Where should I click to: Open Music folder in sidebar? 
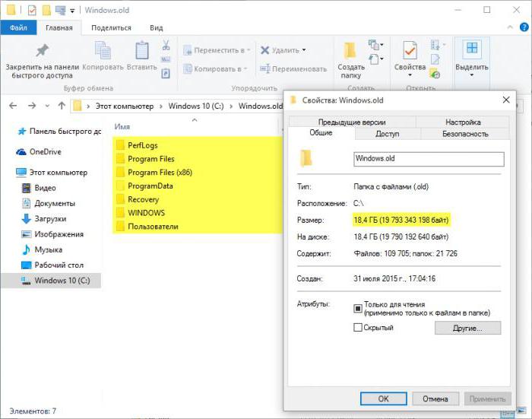pyautogui.click(x=42, y=249)
